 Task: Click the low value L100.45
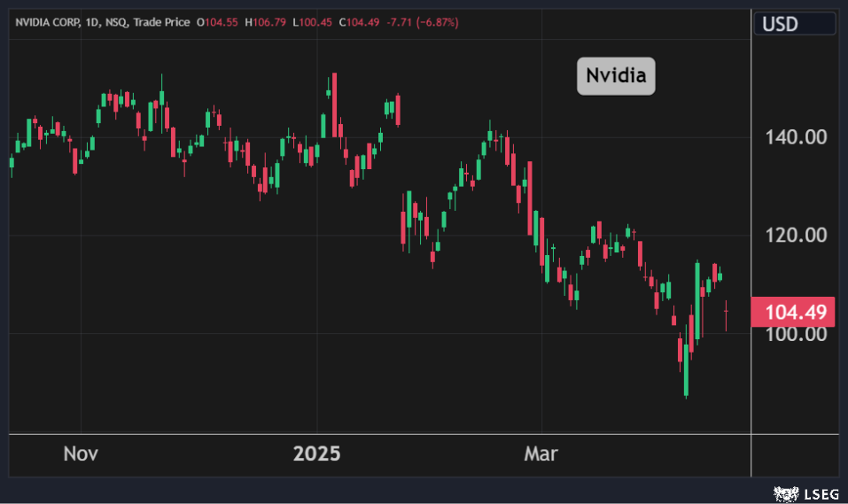coord(312,22)
